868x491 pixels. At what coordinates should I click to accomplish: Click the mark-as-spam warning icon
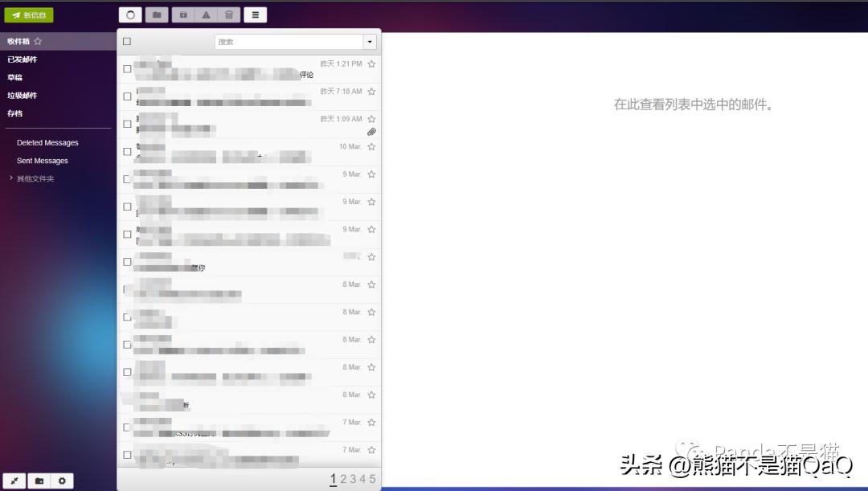pos(205,14)
